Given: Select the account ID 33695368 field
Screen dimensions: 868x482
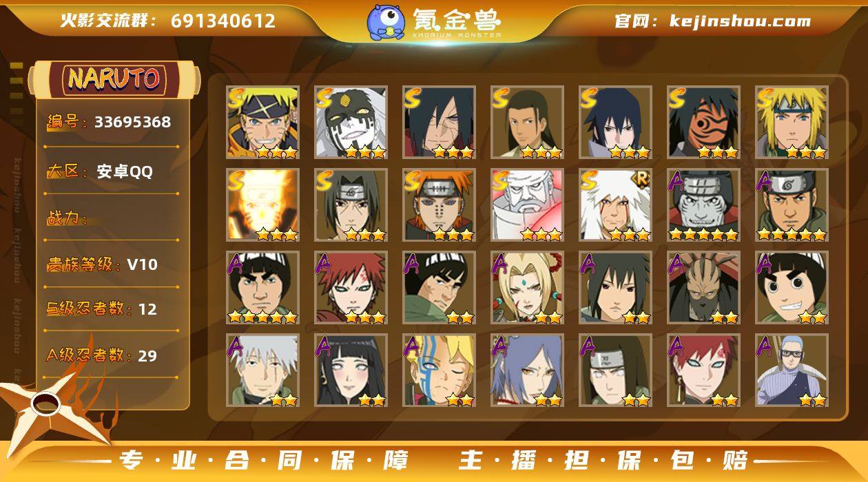Looking at the screenshot, I should (110, 123).
